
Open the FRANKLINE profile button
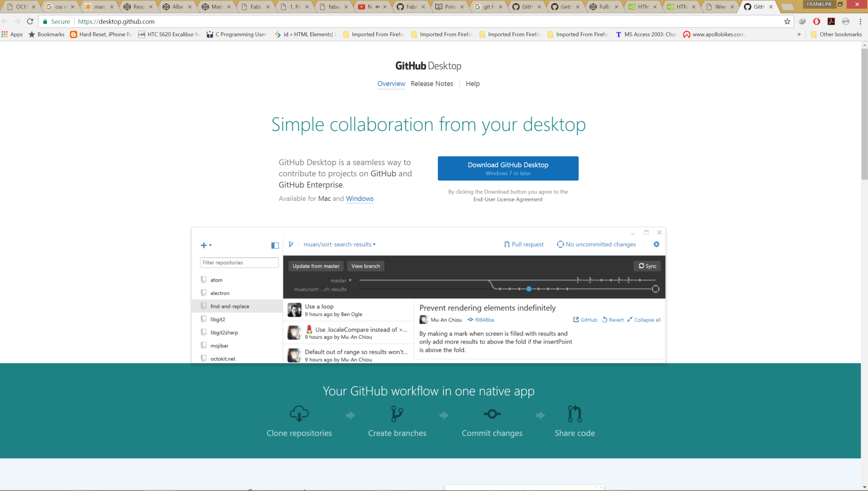tap(819, 4)
